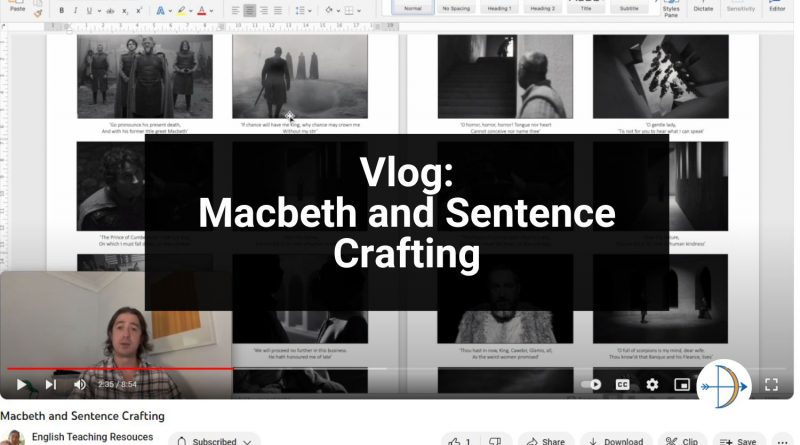Like the video
This screenshot has width=800, height=445.
pos(459,441)
